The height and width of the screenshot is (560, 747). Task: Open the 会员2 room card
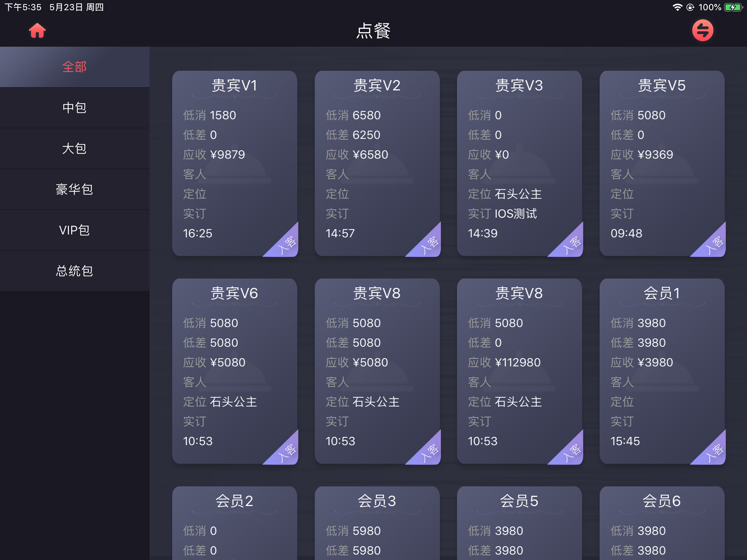235,523
